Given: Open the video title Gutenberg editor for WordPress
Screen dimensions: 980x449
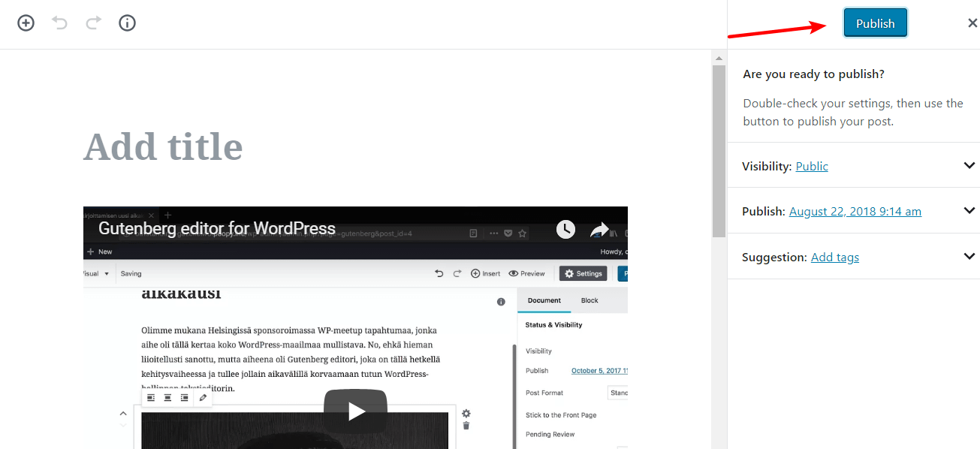Looking at the screenshot, I should (217, 228).
